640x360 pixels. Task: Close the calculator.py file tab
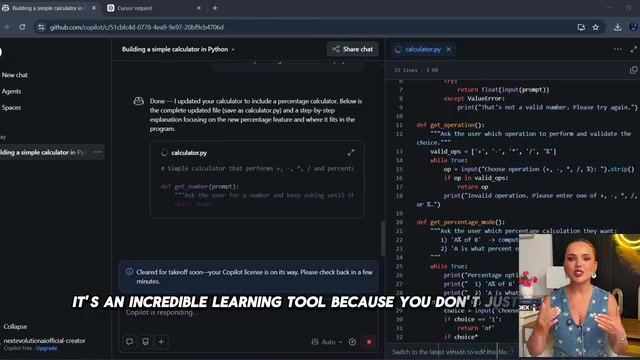pos(449,49)
